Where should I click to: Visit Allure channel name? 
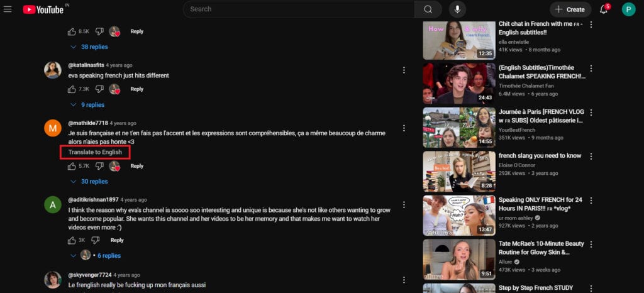click(506, 262)
